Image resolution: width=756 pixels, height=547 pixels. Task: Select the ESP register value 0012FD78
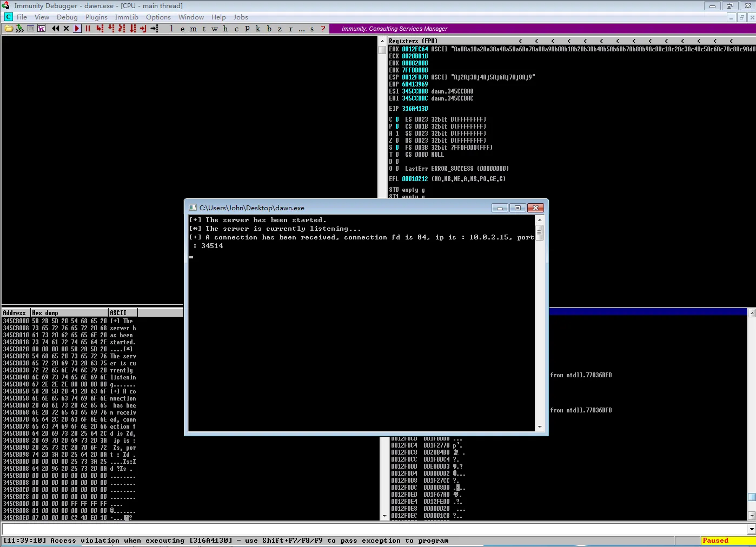(415, 77)
